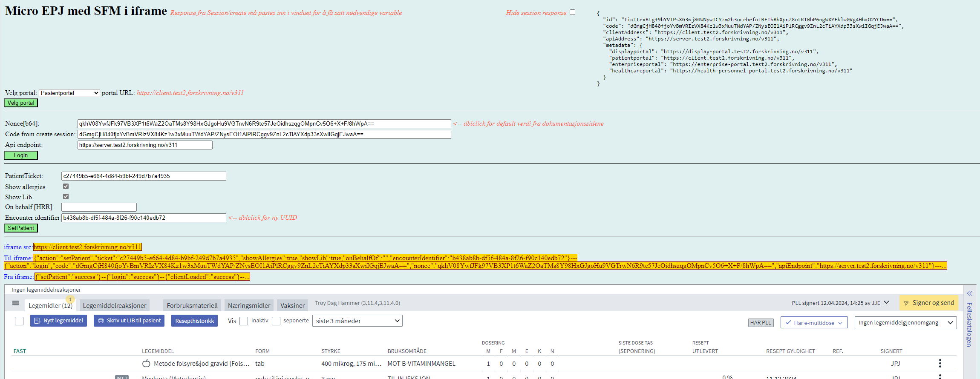This screenshot has height=379, width=980.
Task: Open kebab menu for Metode folsyre row
Action: [940, 363]
